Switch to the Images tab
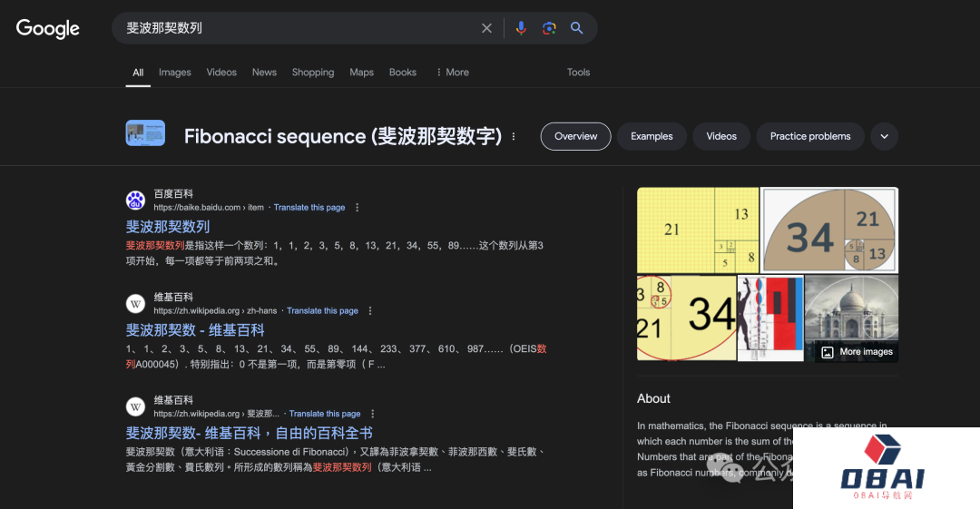 174,73
